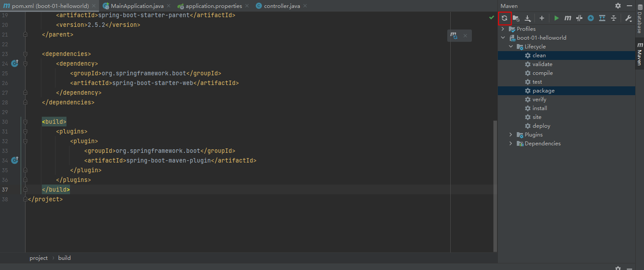644x270 pixels.
Task: Close the pom.xml editor tab
Action: point(94,6)
